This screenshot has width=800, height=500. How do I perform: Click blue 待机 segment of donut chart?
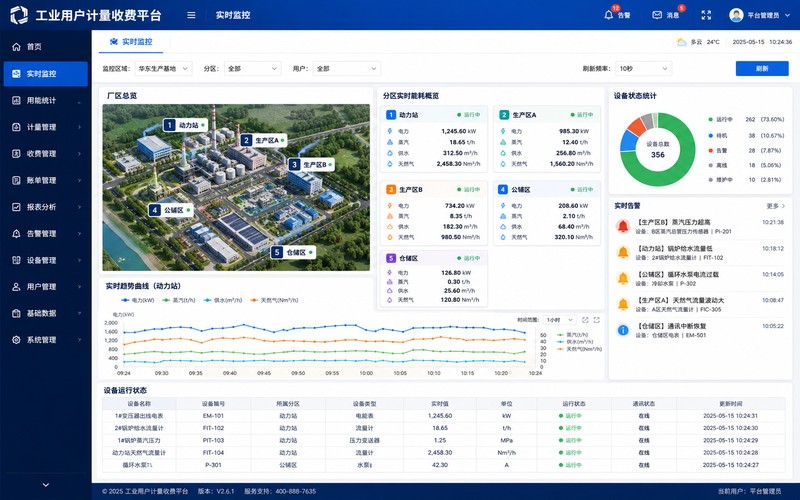point(628,142)
